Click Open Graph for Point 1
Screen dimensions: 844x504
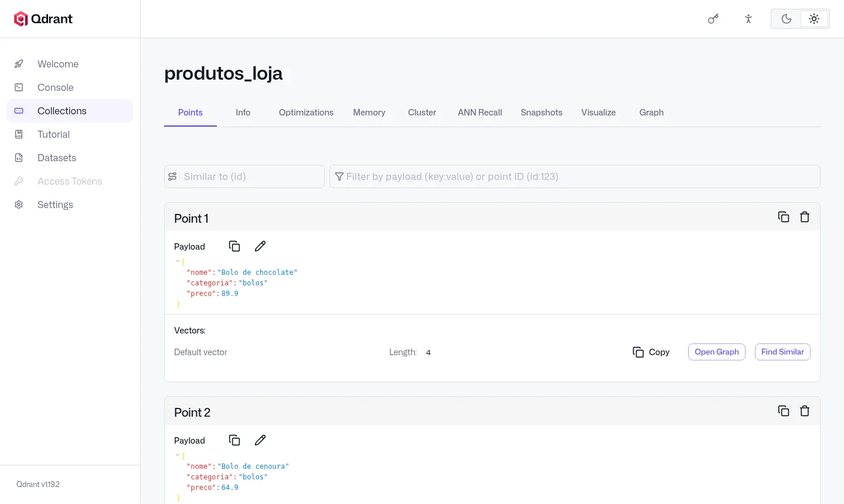click(x=717, y=352)
